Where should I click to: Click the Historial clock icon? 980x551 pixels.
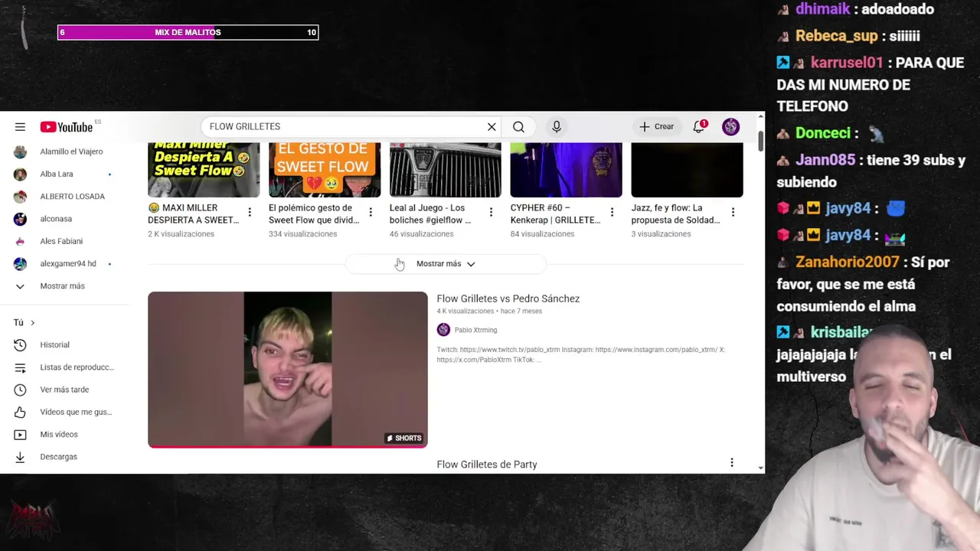[20, 345]
